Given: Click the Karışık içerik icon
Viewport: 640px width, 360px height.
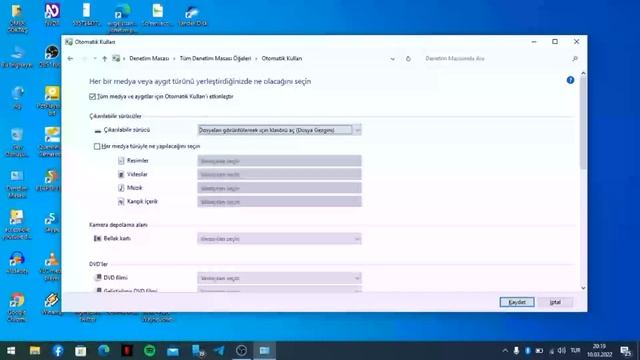Looking at the screenshot, I should (121, 202).
